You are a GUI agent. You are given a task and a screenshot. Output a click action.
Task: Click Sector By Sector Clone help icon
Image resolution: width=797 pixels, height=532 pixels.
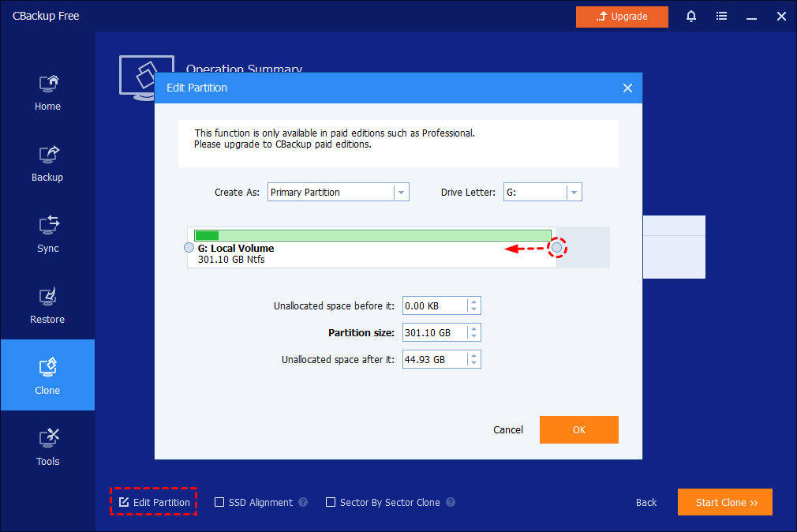click(x=451, y=502)
